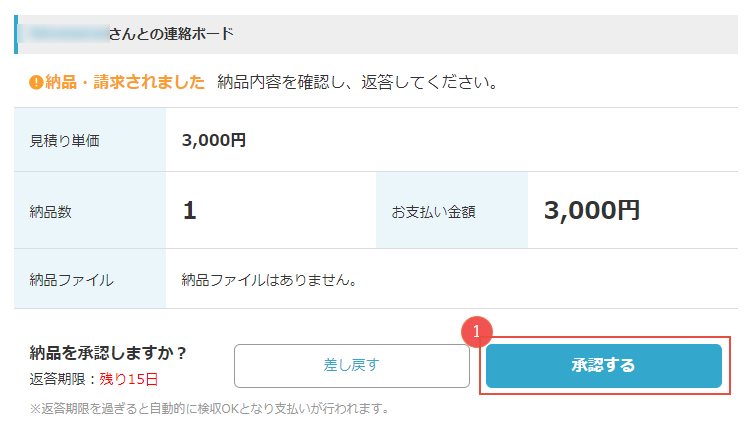
Task: Click the blue 承認する button
Action: click(603, 366)
